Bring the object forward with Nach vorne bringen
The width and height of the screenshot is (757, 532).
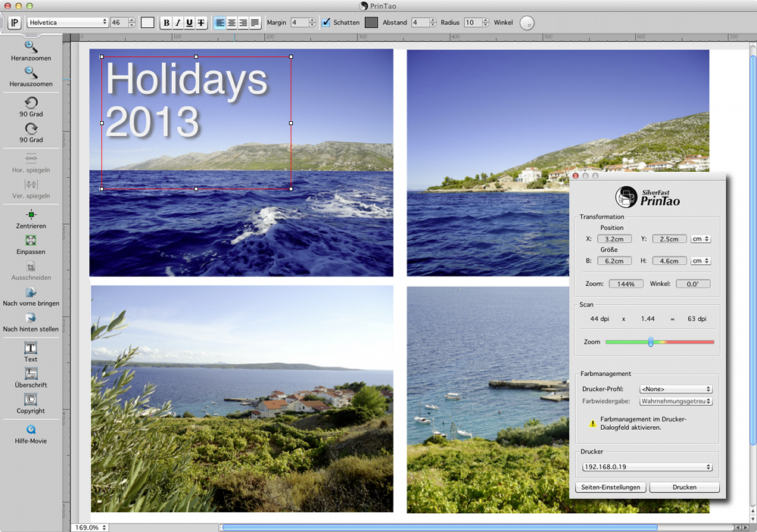point(31,292)
